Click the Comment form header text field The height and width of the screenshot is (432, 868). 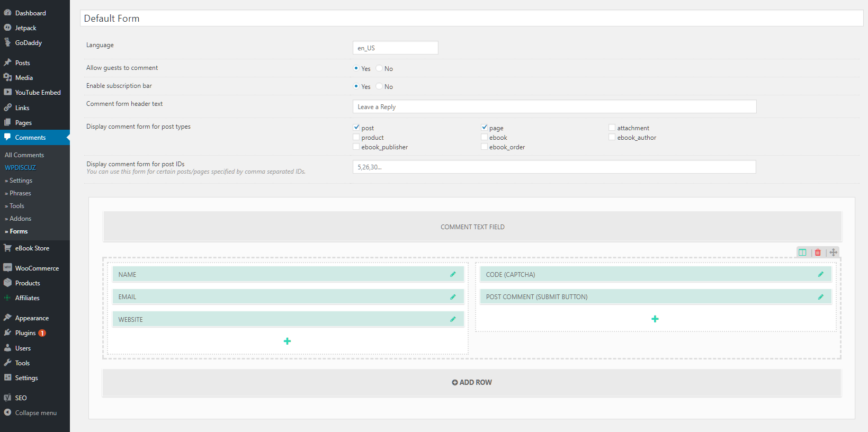[554, 107]
